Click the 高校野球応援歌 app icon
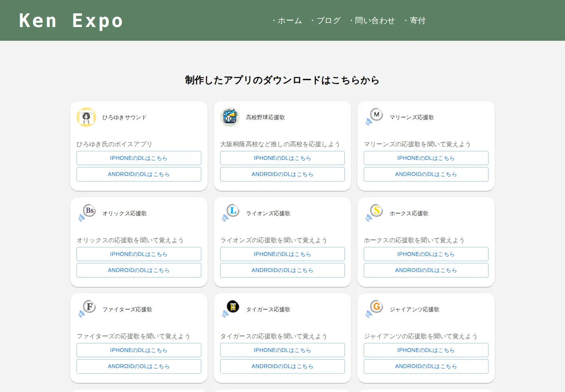This screenshot has height=392, width=565. click(x=230, y=117)
